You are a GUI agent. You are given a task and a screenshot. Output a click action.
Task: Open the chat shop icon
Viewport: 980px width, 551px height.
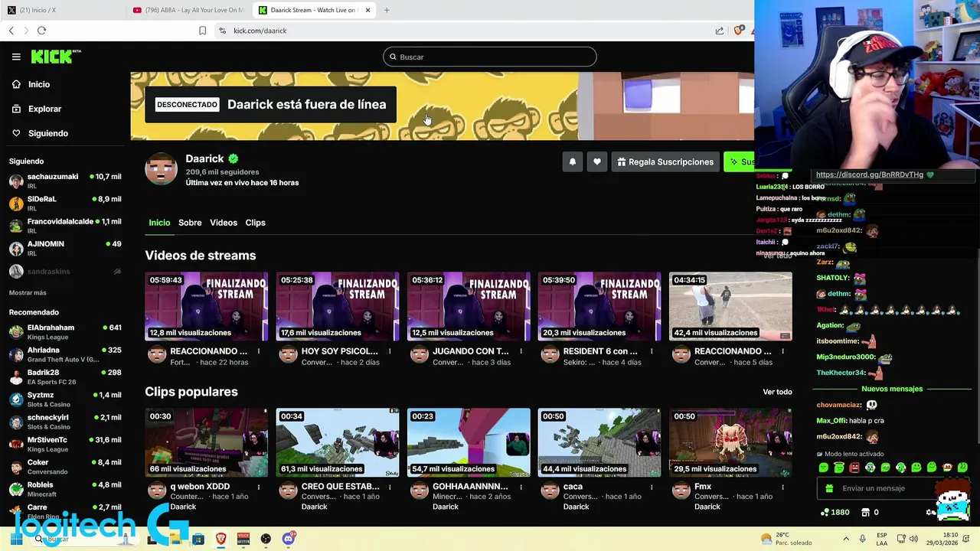click(865, 512)
